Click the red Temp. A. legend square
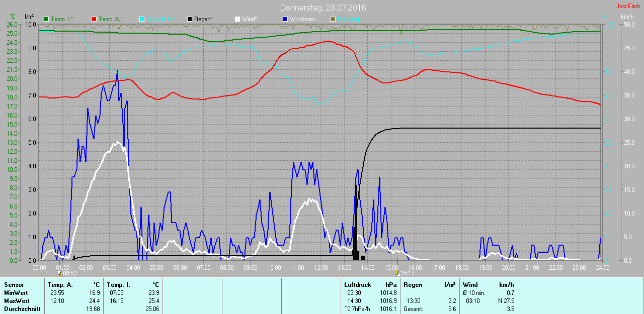Viewport: 644px width, 314px height. tap(94, 19)
